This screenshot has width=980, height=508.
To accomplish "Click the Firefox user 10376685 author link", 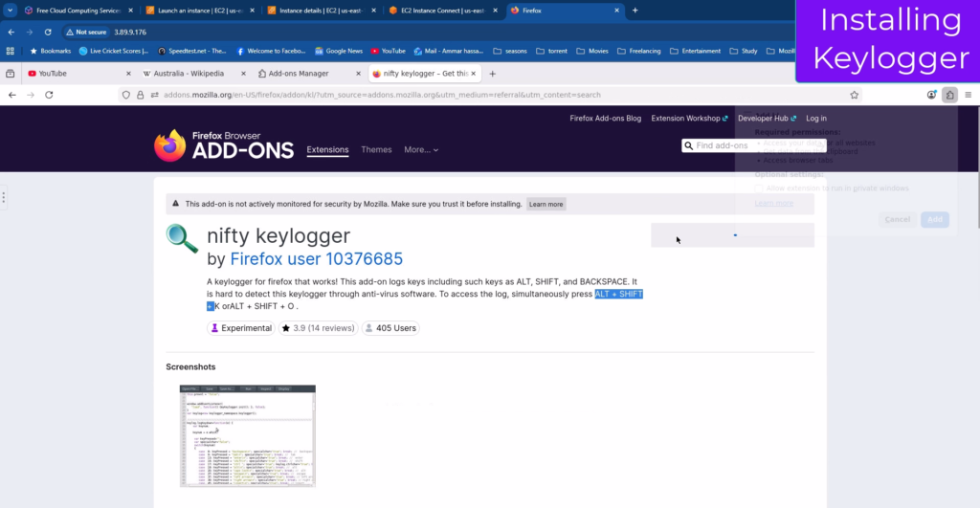I will point(316,259).
